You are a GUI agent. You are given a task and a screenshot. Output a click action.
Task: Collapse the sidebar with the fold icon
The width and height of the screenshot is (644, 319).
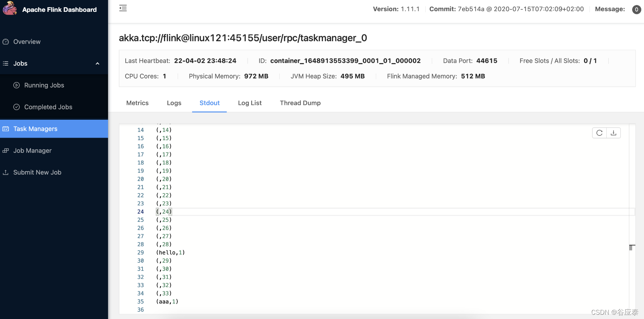(x=123, y=8)
